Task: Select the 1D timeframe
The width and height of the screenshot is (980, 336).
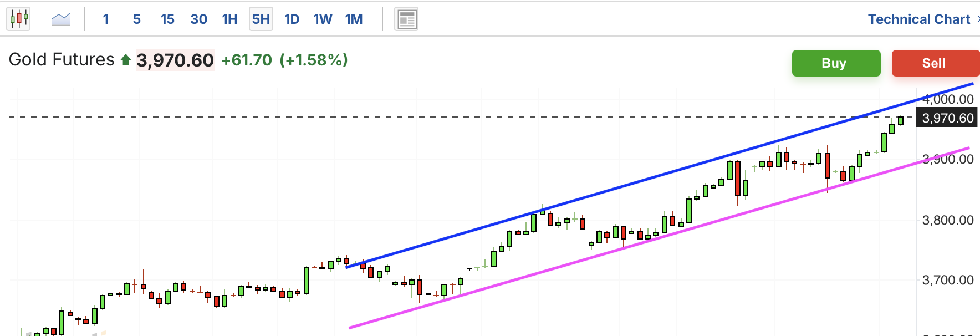Action: 292,19
